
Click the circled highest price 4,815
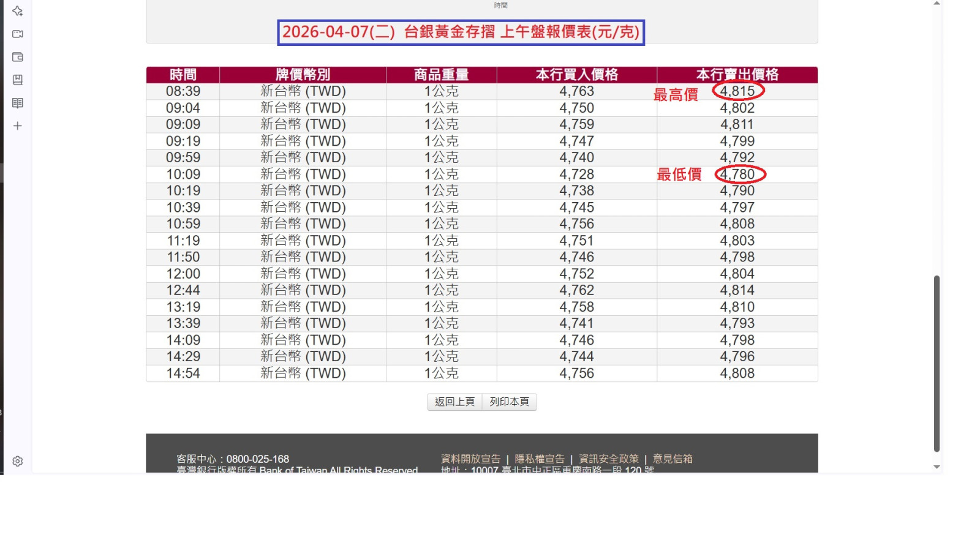tap(739, 91)
